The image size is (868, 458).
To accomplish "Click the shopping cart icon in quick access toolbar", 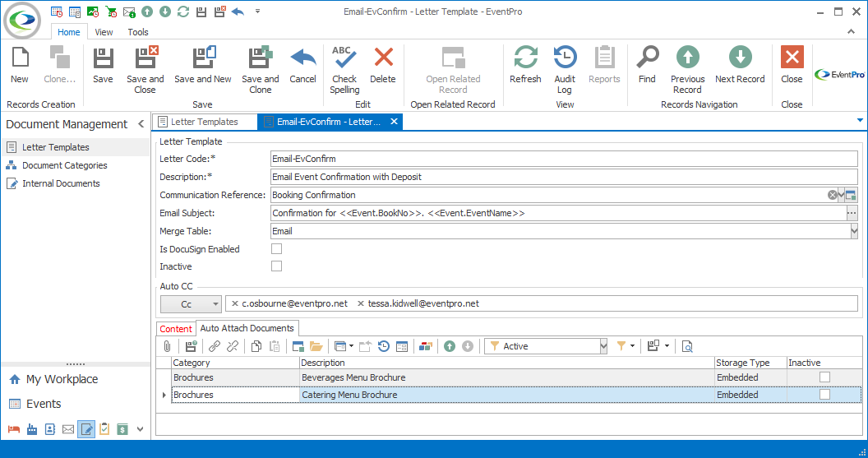I will tap(111, 12).
